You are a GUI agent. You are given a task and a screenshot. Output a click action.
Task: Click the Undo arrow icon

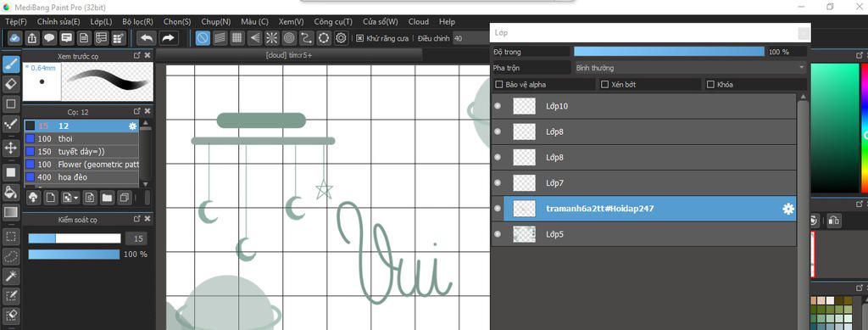click(147, 38)
